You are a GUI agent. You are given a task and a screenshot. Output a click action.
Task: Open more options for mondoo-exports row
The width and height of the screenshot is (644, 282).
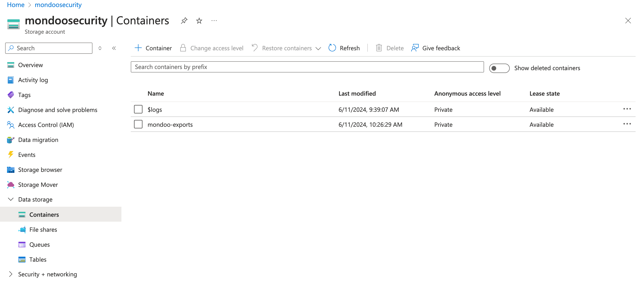pos(627,123)
